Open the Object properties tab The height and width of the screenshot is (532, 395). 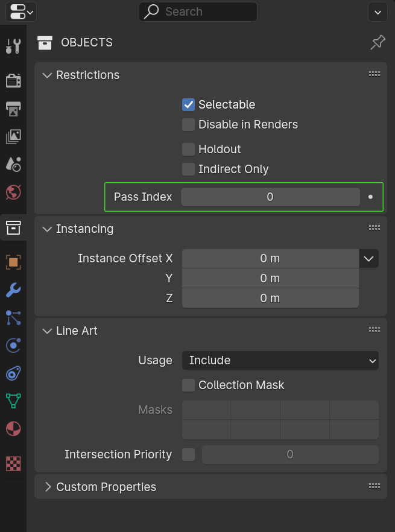pos(14,262)
